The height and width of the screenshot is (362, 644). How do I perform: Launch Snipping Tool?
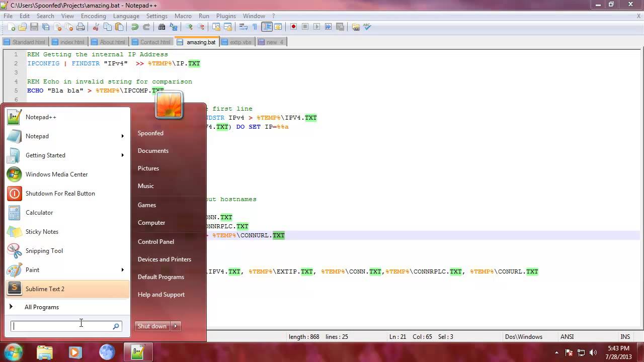(x=68, y=251)
